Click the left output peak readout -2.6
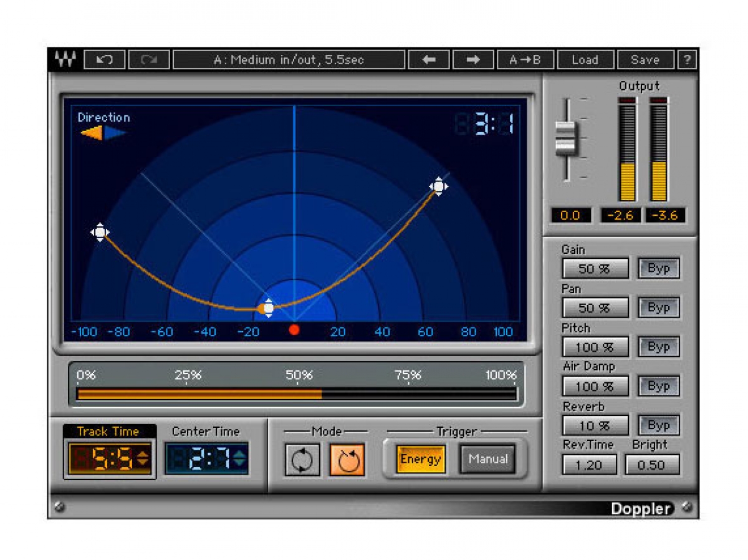The width and height of the screenshot is (748, 560). click(x=620, y=216)
